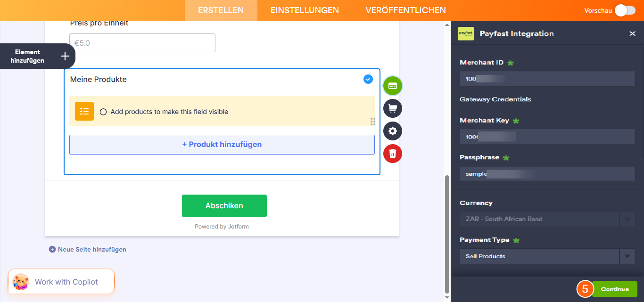Click the Payfast logo in the panel header
644x302 pixels.
pyautogui.click(x=466, y=33)
